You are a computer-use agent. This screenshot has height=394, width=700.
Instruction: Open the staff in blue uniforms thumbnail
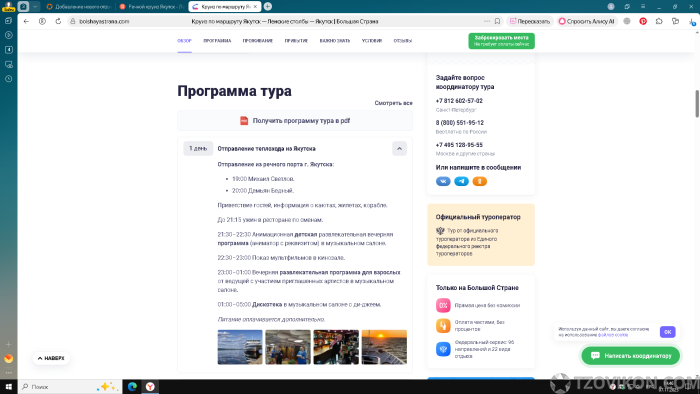[288, 347]
